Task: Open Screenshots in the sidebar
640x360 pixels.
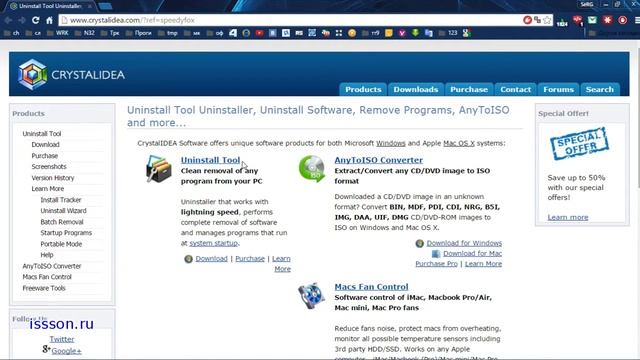Action: point(49,167)
